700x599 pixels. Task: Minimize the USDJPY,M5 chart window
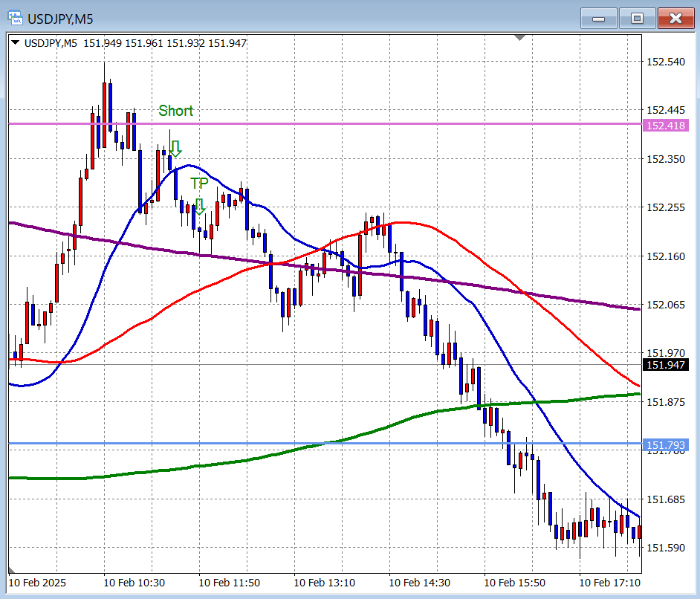[598, 18]
